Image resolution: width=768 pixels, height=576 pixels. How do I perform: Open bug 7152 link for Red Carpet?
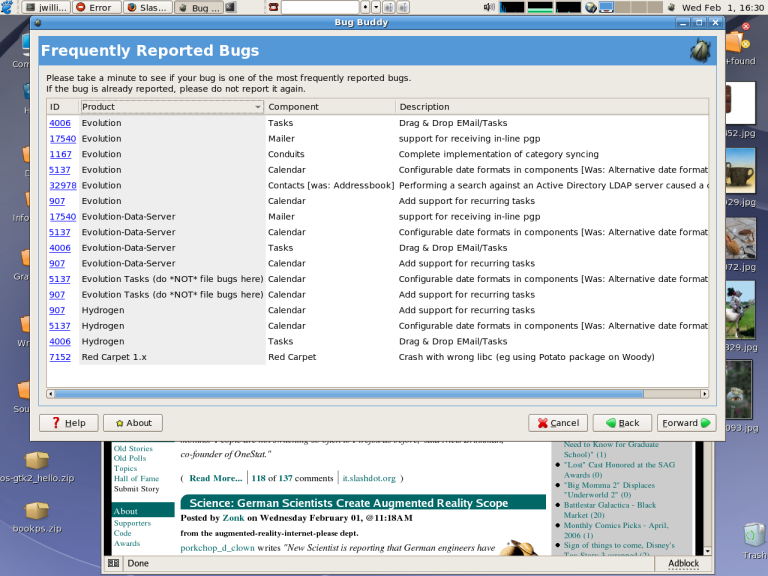(60, 357)
